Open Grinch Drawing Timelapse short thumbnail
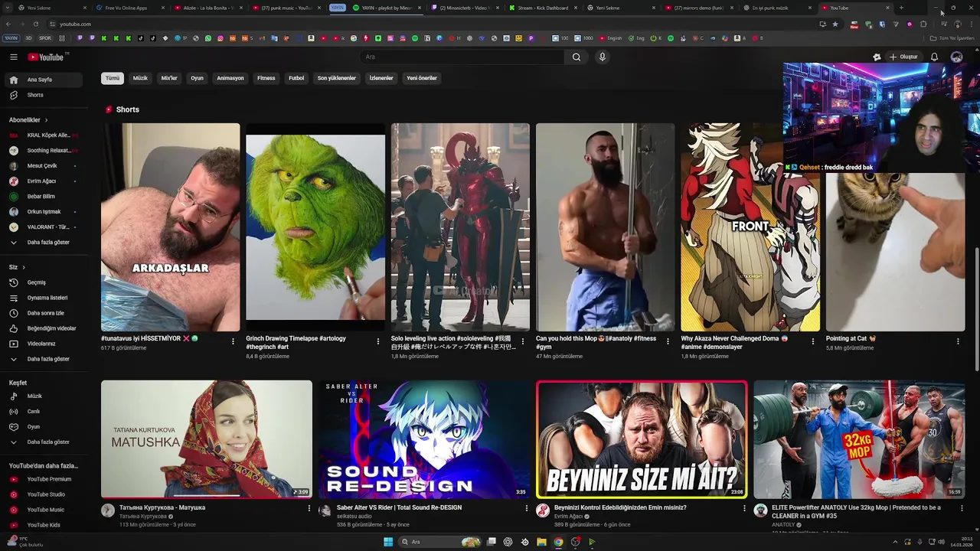Screen dimensions: 980x551 [315, 227]
